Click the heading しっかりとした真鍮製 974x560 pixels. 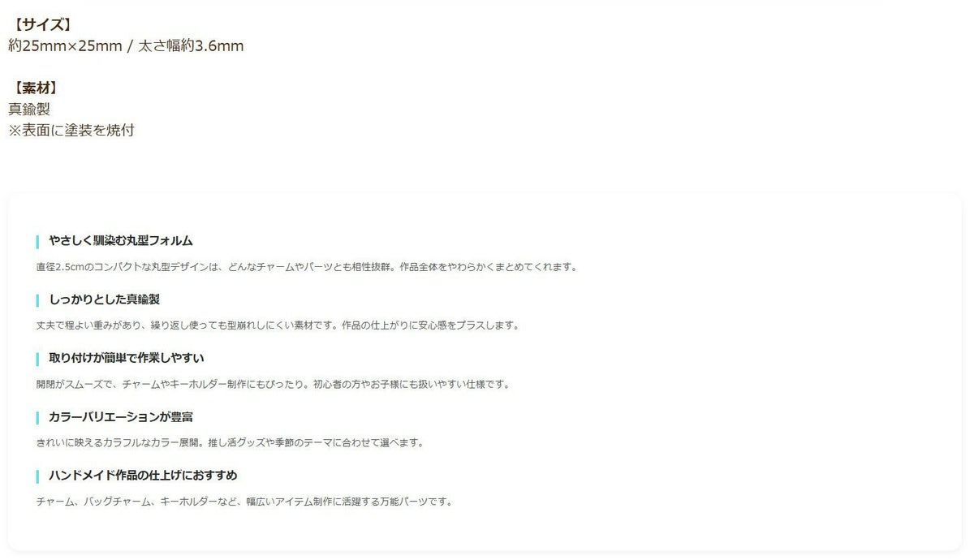tap(105, 299)
